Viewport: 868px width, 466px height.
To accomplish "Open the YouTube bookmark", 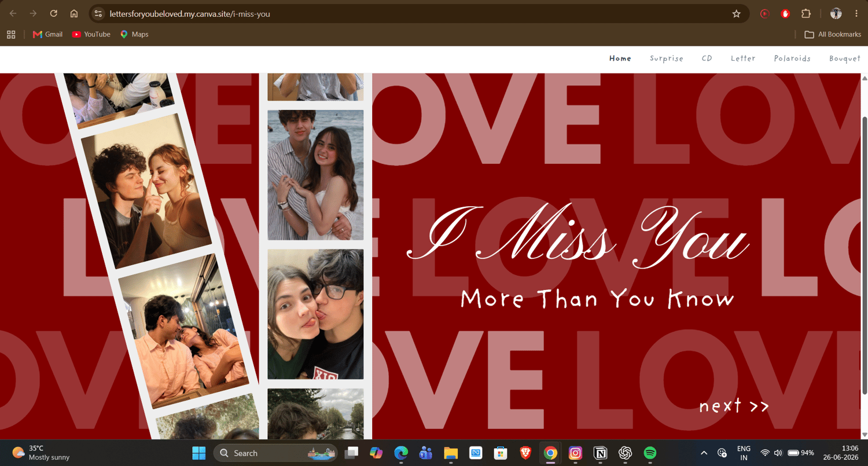I will pos(91,35).
